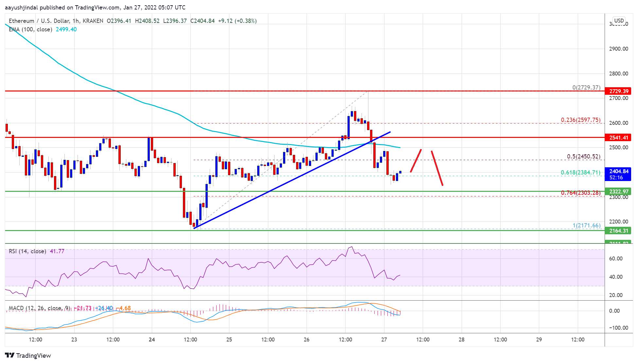This screenshot has width=638, height=364.
Task: Open the 1h timeframe selector in the legend
Action: tap(76, 21)
